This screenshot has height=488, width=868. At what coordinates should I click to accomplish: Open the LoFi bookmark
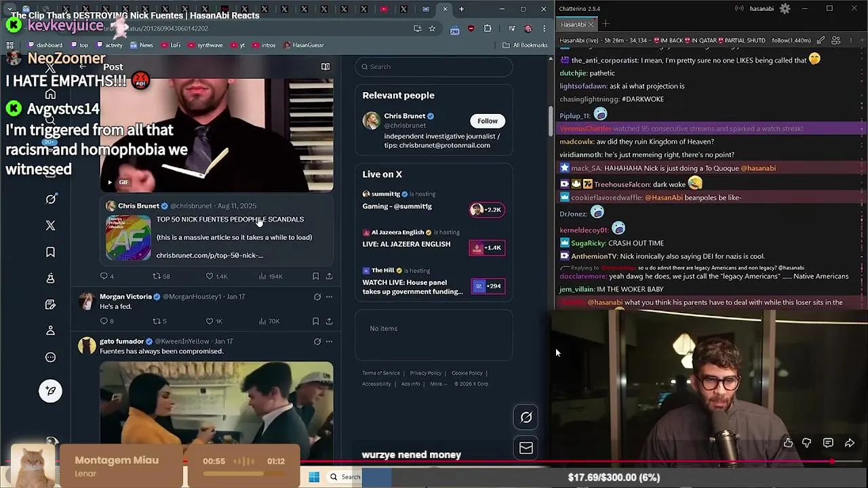pyautogui.click(x=171, y=45)
